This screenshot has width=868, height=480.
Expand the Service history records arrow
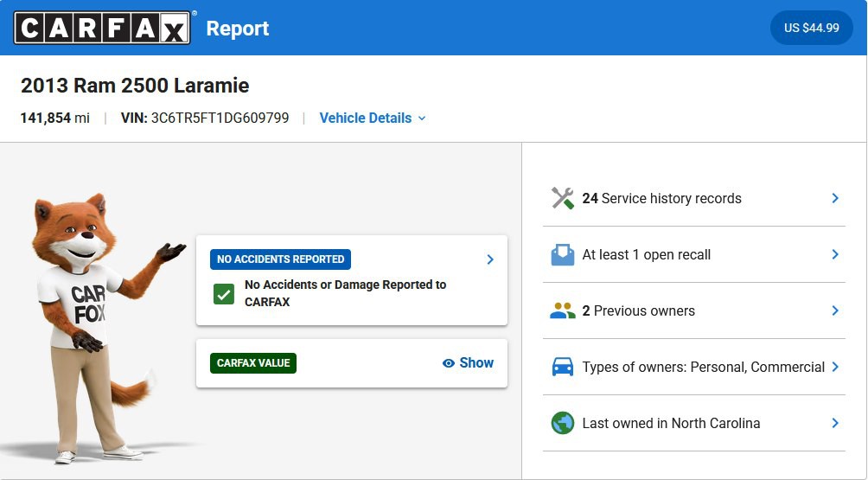pos(835,198)
